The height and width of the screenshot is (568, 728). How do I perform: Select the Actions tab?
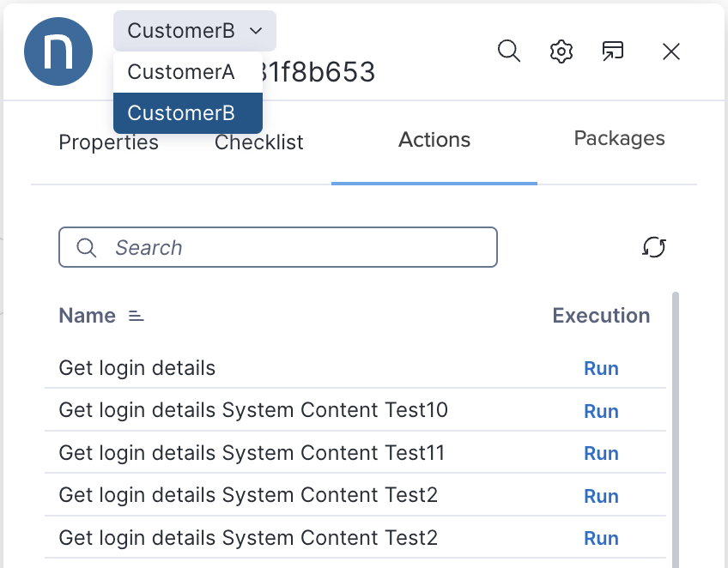pyautogui.click(x=434, y=138)
